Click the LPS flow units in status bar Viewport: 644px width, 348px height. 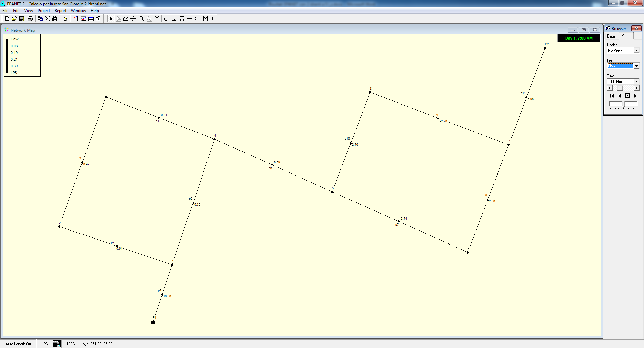45,344
